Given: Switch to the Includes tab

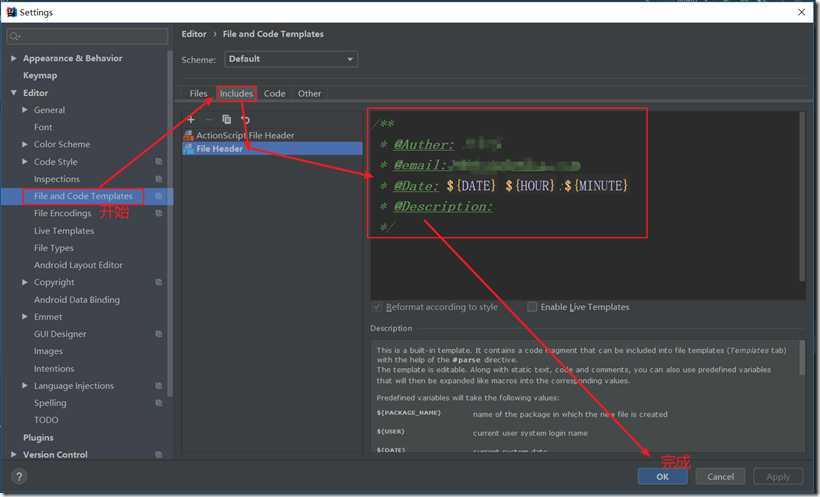Looking at the screenshot, I should [236, 94].
